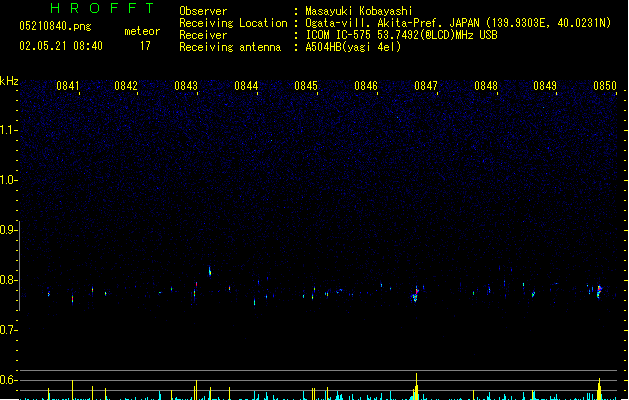The width and height of the screenshot is (629, 400).
Task: Click the antenna value A504HB(yagi 4el)
Action: (353, 47)
